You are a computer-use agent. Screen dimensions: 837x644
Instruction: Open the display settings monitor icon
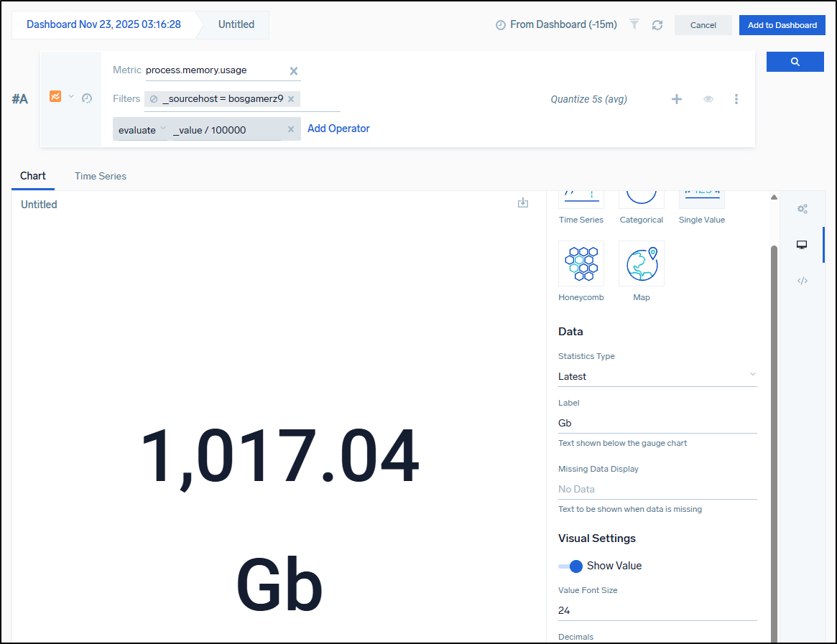click(x=802, y=245)
